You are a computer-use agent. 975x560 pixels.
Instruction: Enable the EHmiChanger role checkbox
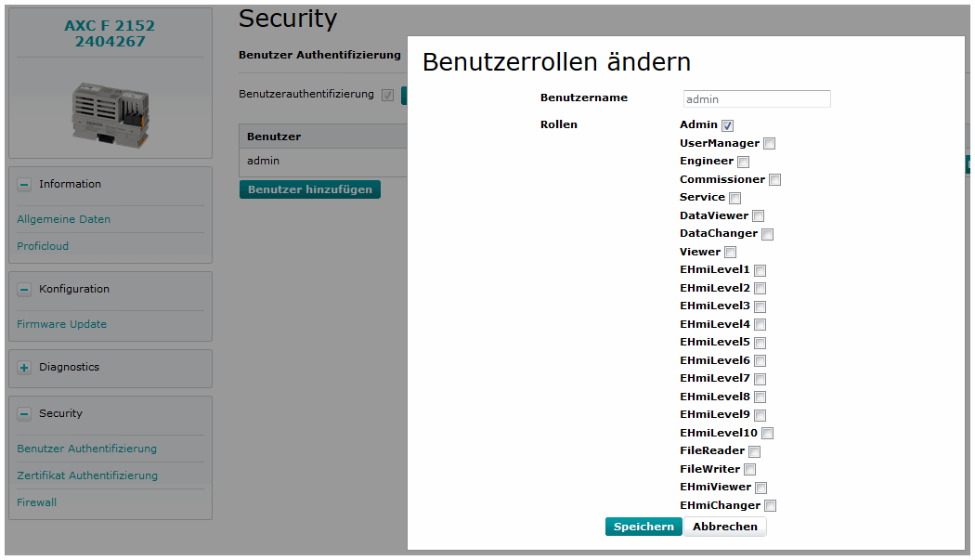[x=770, y=506]
